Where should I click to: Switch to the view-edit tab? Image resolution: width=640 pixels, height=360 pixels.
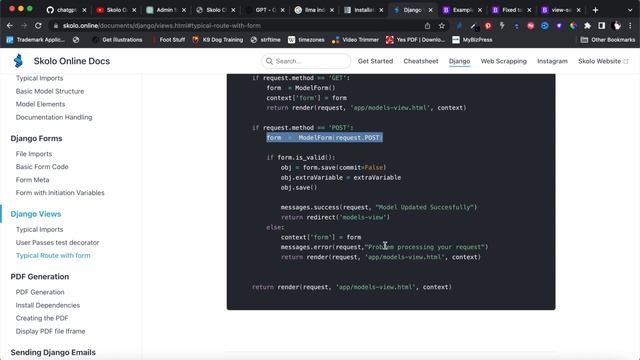(x=561, y=10)
